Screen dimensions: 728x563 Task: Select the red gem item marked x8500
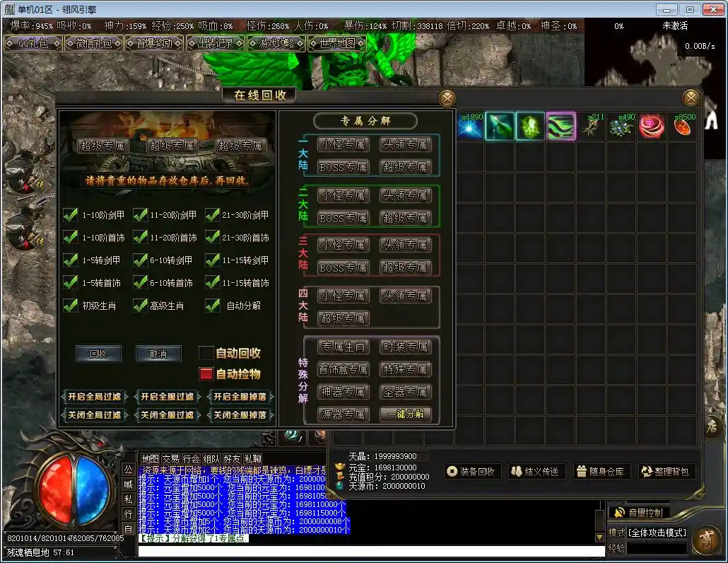pyautogui.click(x=683, y=126)
